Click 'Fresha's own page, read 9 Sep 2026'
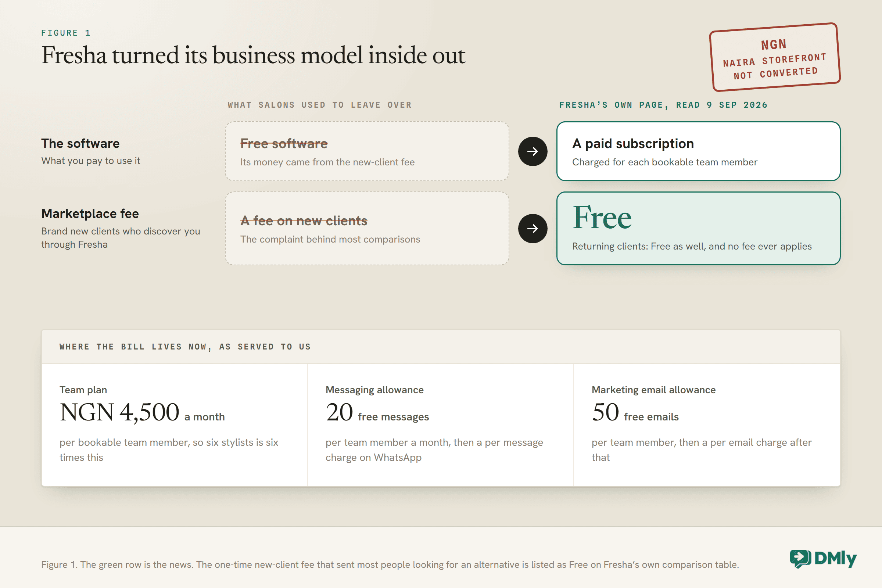882x588 pixels. (663, 105)
